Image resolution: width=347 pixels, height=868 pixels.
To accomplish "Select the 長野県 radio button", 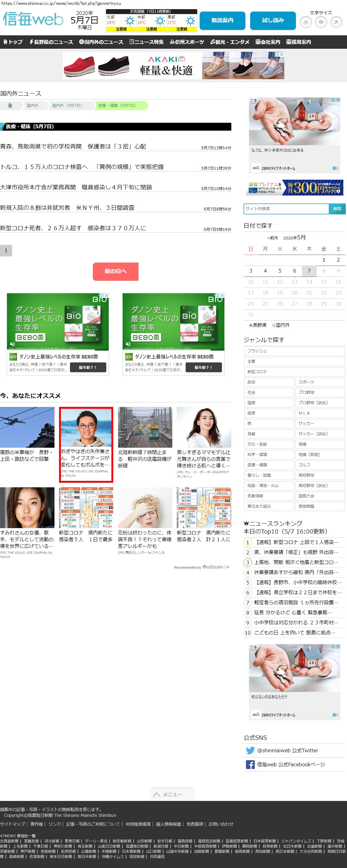I will (x=251, y=325).
